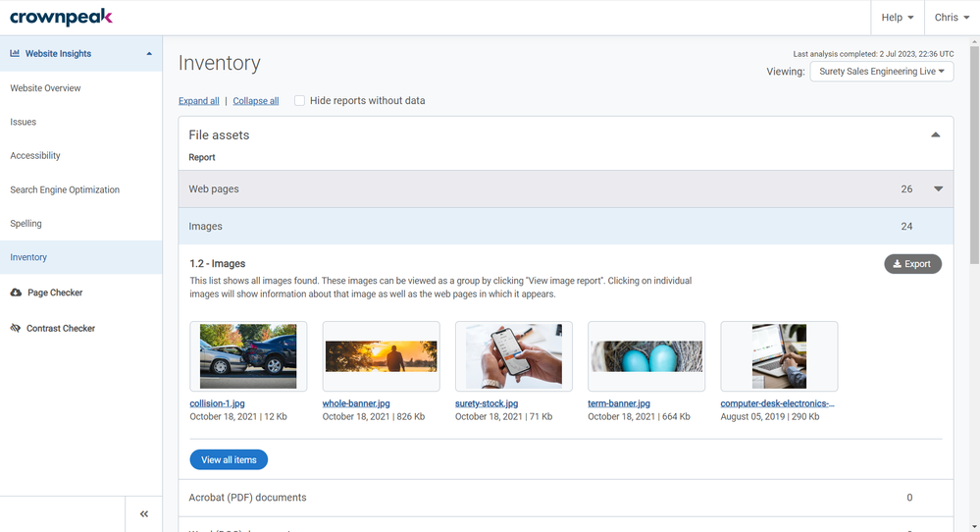Open surety-stock.jpg link
Viewport: 980px width, 532px height.
pos(487,403)
